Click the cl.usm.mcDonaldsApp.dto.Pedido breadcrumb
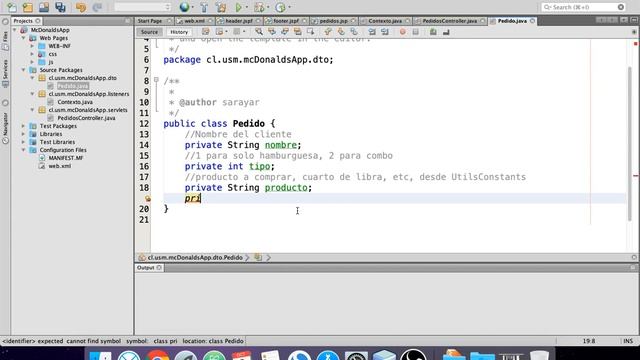 195,258
